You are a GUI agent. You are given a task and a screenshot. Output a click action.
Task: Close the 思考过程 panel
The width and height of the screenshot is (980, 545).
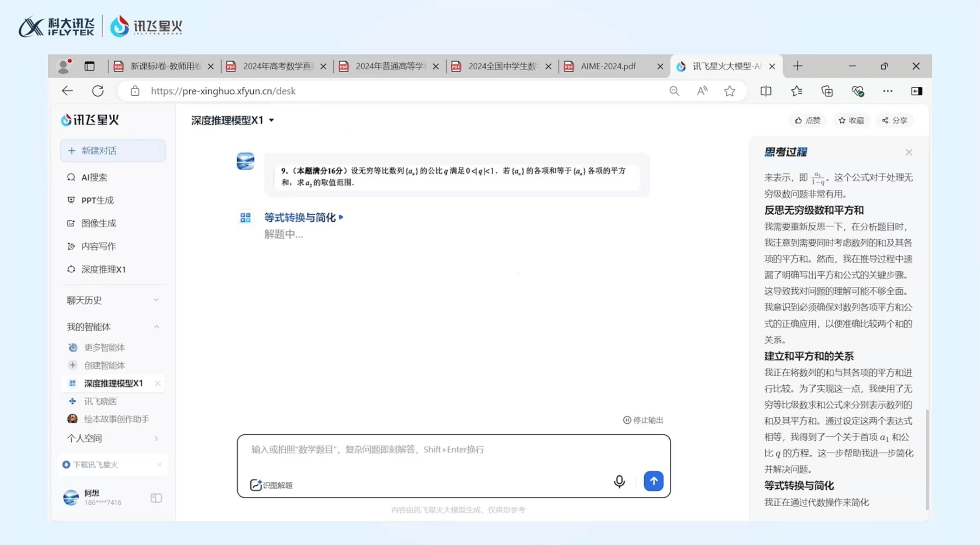(909, 152)
